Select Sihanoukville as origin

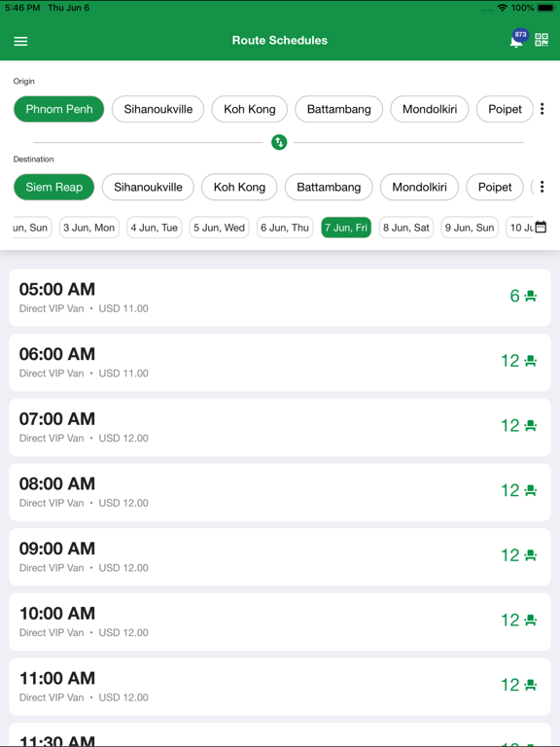tap(158, 109)
